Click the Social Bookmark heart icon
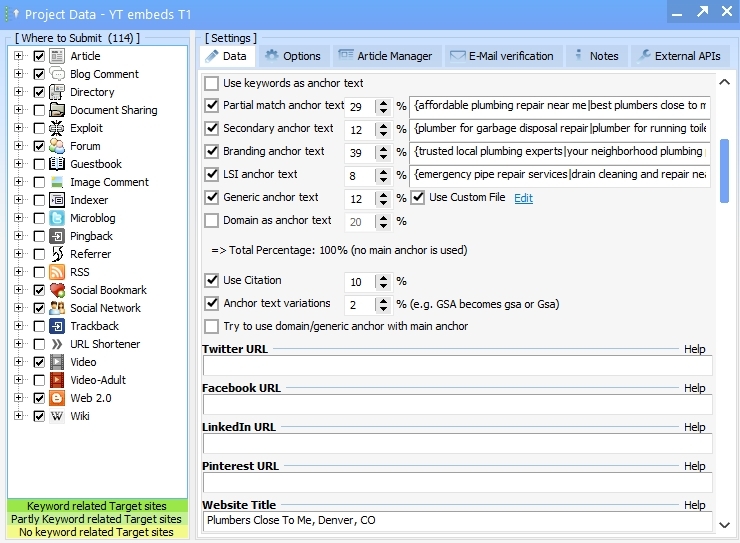 (57, 290)
